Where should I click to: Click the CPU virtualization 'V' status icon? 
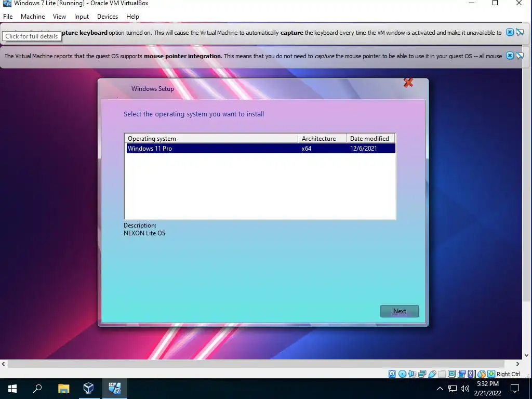click(x=471, y=374)
